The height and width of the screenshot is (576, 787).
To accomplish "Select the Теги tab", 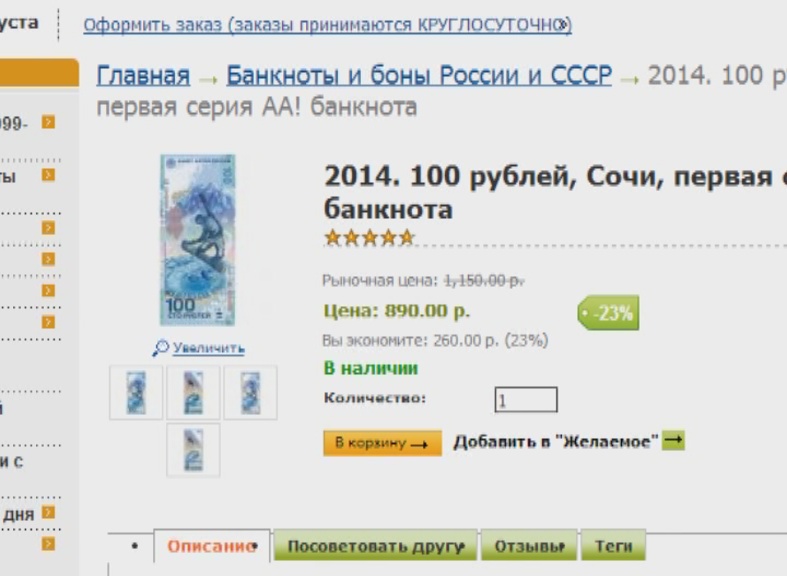I will (x=613, y=546).
